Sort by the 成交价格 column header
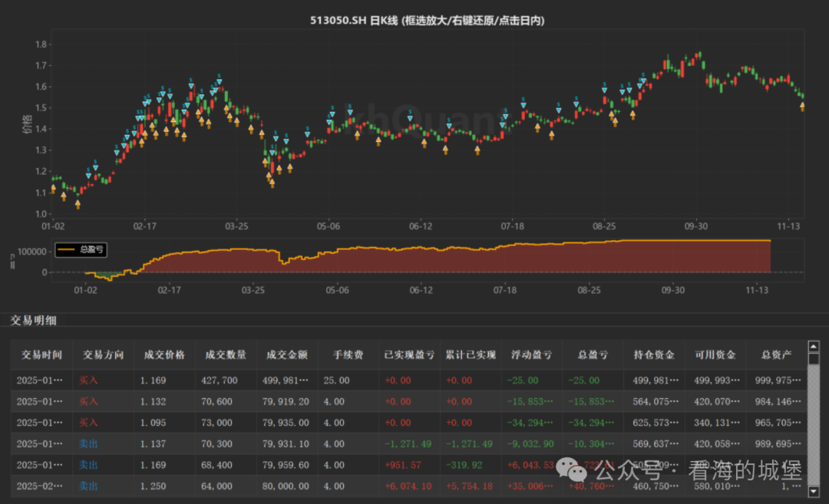The image size is (829, 504). (164, 355)
